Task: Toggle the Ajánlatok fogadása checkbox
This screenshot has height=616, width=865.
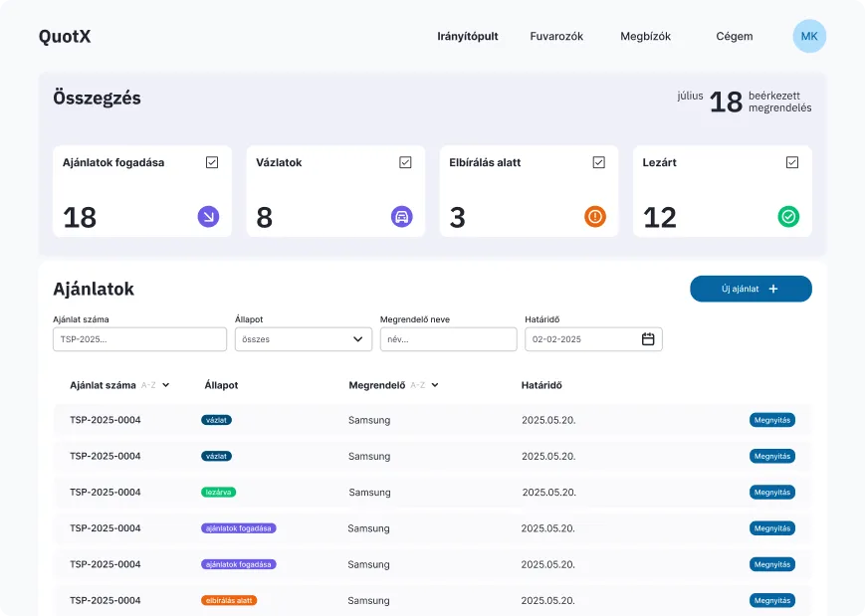Action: point(212,162)
